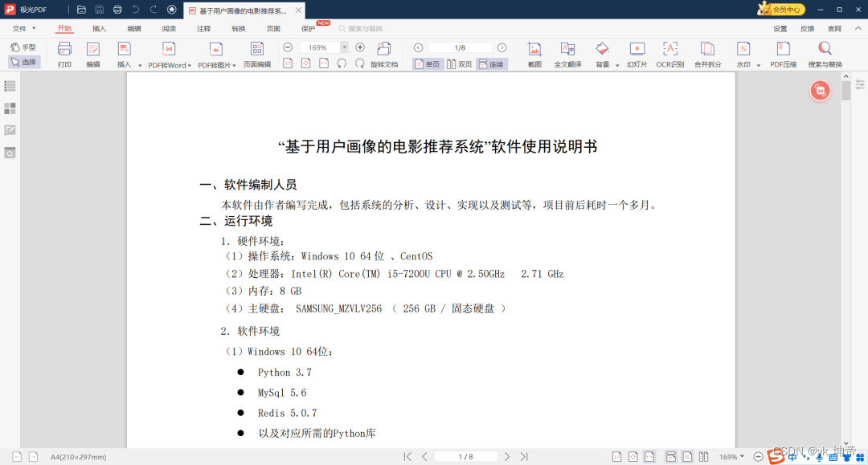Rotate view counterclockwise icon
Viewport: 868px width, 465px height.
(x=342, y=63)
